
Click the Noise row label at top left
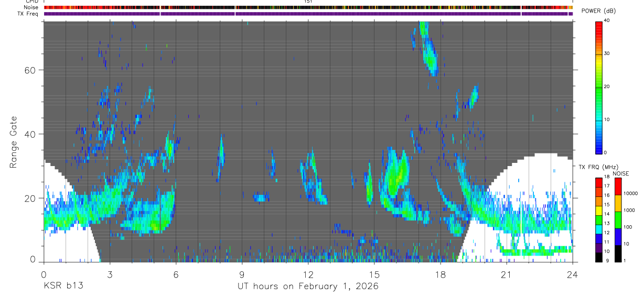click(31, 7)
